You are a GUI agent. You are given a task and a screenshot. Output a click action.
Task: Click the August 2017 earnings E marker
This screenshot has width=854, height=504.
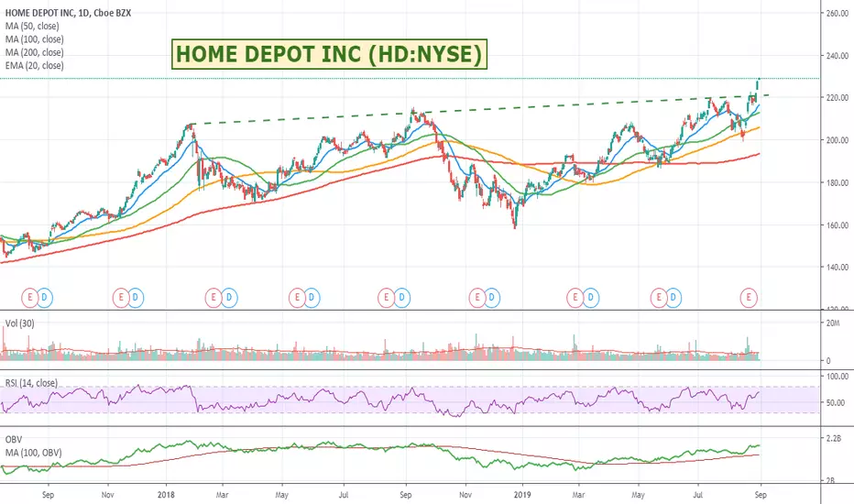[30, 298]
